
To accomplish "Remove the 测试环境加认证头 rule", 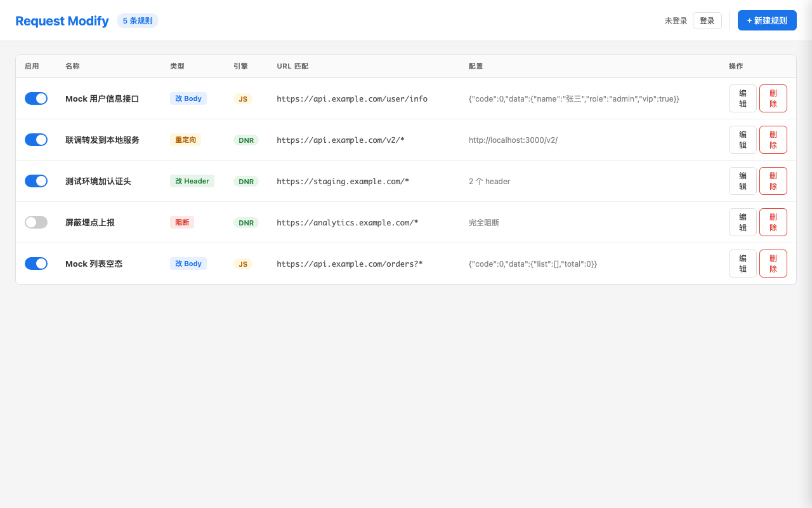I will 773,181.
